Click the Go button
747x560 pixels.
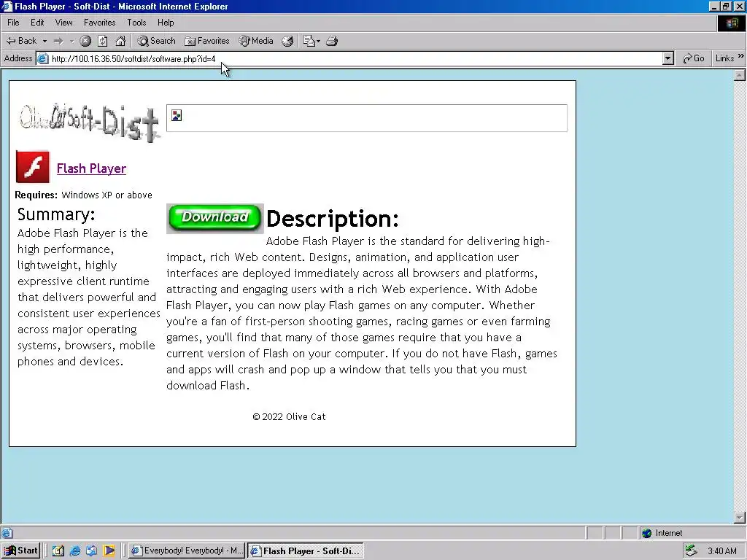pyautogui.click(x=693, y=58)
